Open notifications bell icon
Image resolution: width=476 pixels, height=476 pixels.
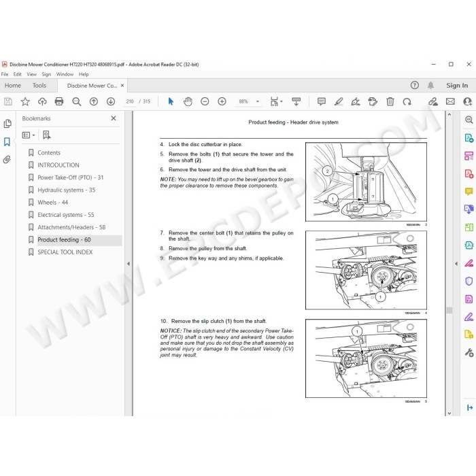click(x=430, y=85)
